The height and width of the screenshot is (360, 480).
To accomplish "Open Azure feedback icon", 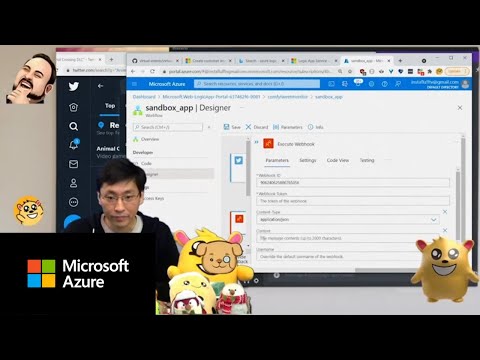I will coord(398,84).
